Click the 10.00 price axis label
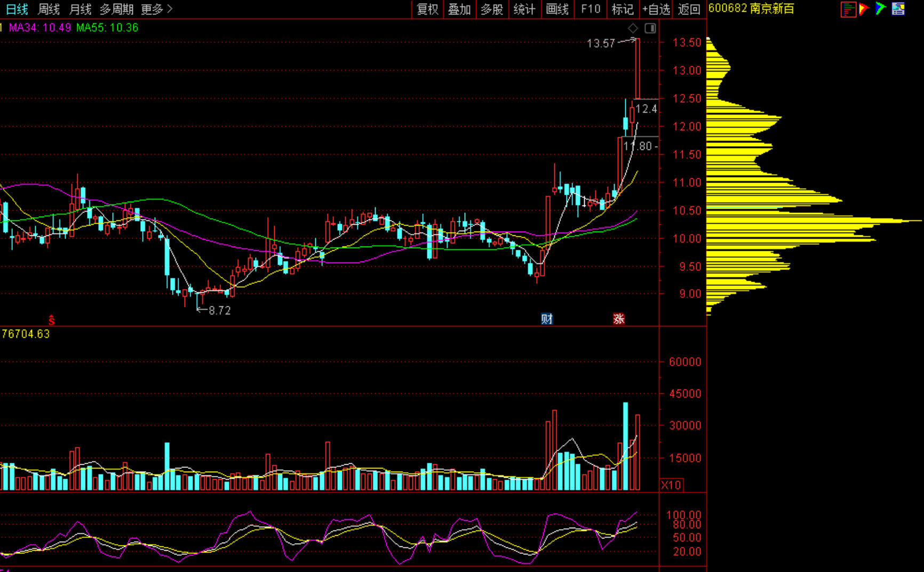Image resolution: width=924 pixels, height=572 pixels. (x=687, y=239)
